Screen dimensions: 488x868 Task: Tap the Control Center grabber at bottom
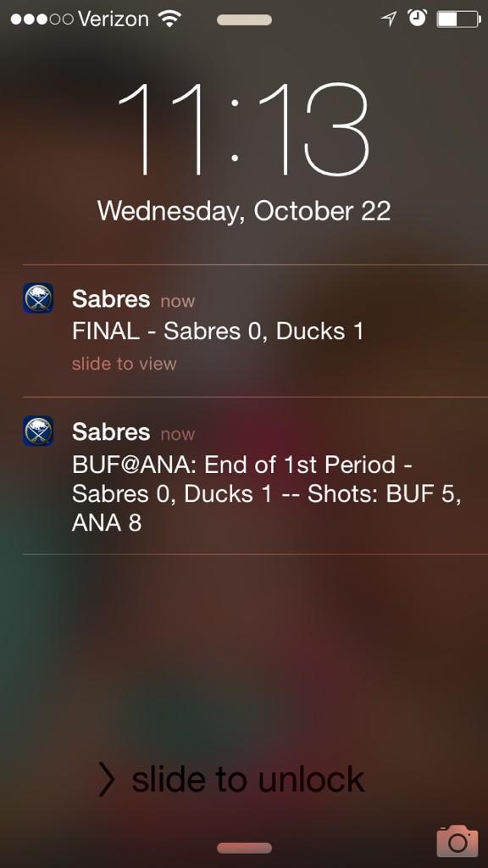[x=244, y=848]
